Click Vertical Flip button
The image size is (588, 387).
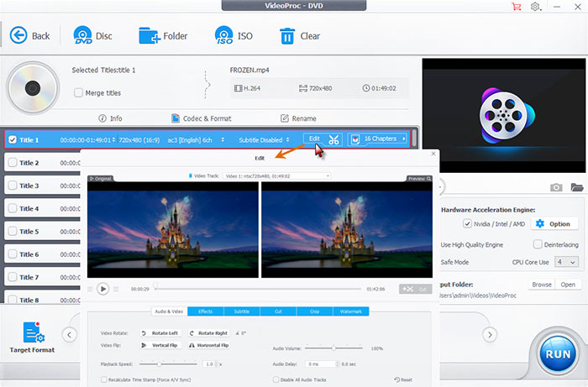[x=160, y=345]
